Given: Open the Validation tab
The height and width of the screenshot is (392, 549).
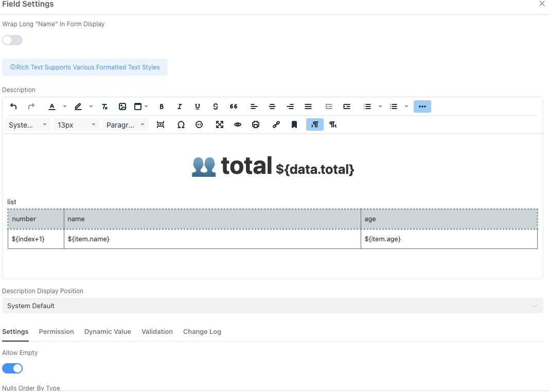Looking at the screenshot, I should click(157, 332).
